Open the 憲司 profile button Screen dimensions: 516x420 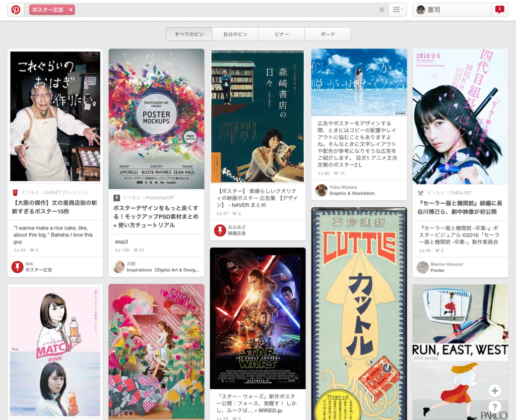(452, 10)
